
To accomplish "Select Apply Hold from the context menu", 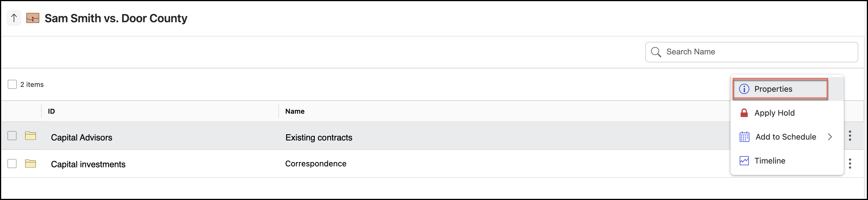I will 774,113.
